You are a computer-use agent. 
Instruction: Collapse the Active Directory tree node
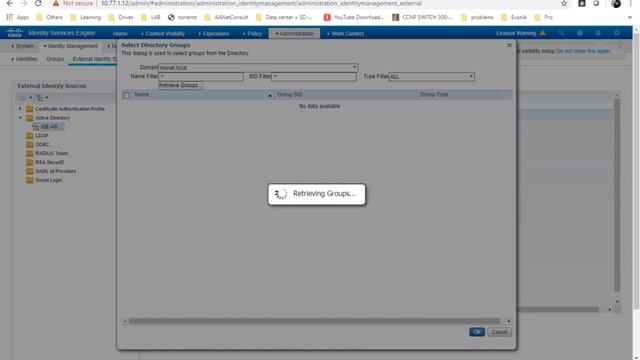(20, 118)
